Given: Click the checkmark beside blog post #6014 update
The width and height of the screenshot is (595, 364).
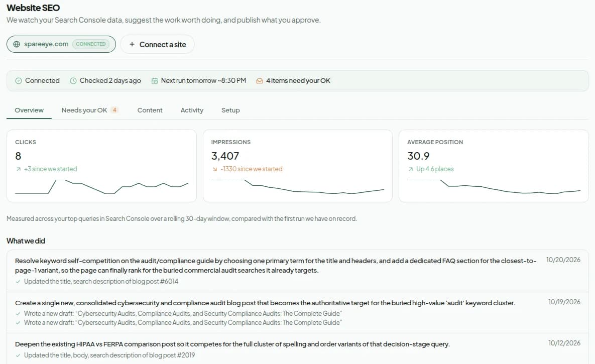Looking at the screenshot, I should coord(18,282).
